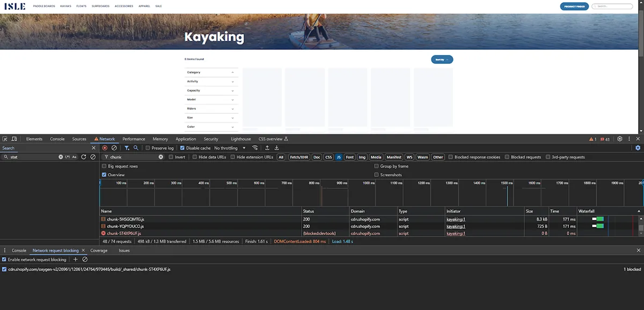Screen dimensions: 644x310
Task: Open the Lighthouse tab
Action: coord(241,139)
